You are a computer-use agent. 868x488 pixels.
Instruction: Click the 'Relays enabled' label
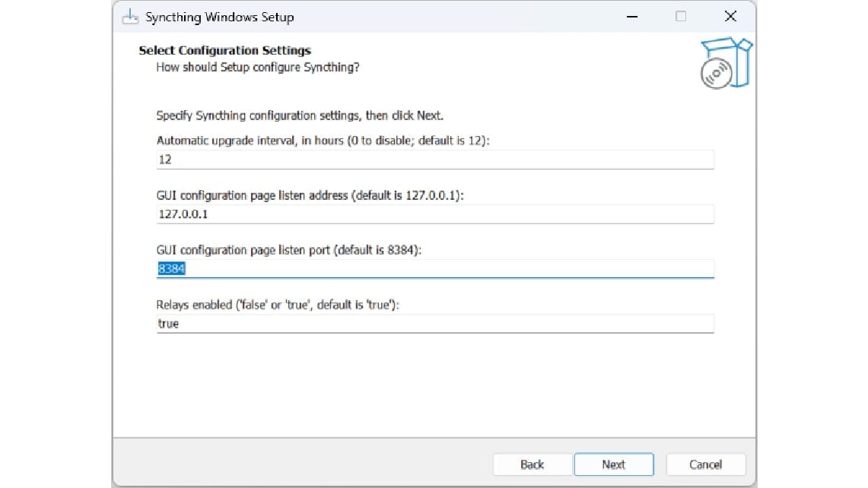click(278, 305)
